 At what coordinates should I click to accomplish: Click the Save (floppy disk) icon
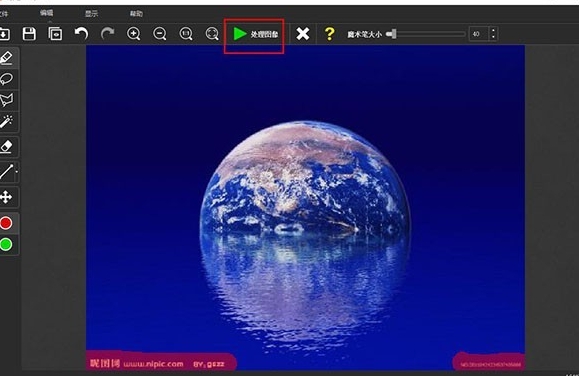click(x=29, y=34)
